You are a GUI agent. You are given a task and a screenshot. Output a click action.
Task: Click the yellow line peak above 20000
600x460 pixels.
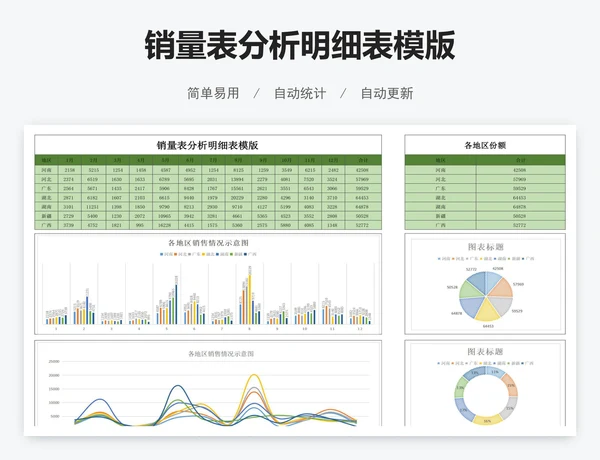tap(254, 375)
